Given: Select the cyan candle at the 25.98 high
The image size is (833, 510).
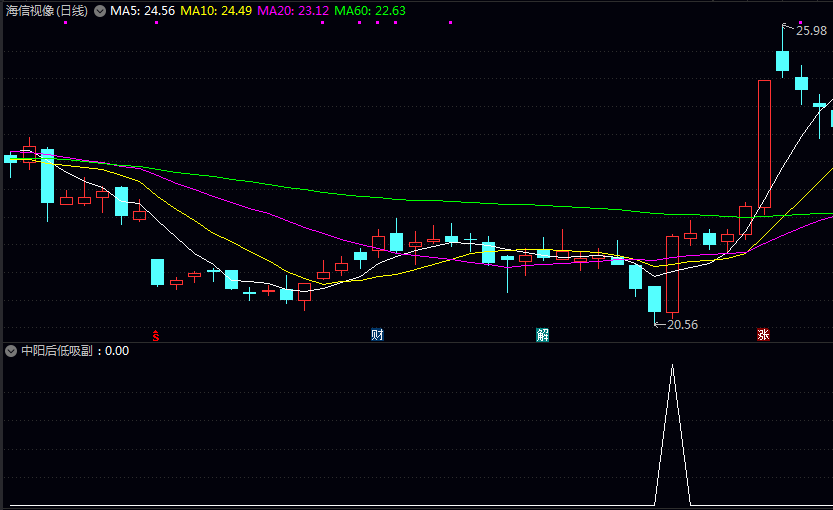Looking at the screenshot, I should pyautogui.click(x=783, y=60).
